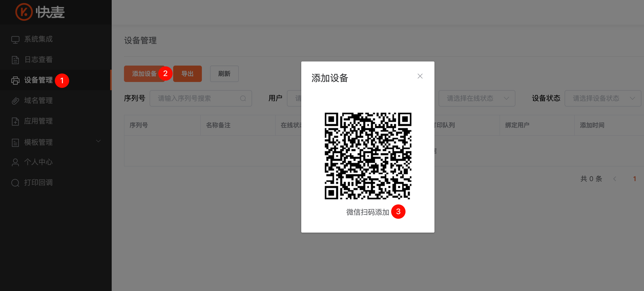Image resolution: width=644 pixels, height=291 pixels.
Task: Click the 个人中心 user icon
Action: point(15,162)
